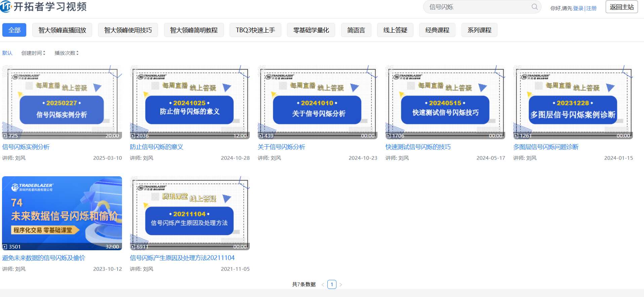Click the search magnifier icon
The width and height of the screenshot is (644, 297).
point(534,7)
